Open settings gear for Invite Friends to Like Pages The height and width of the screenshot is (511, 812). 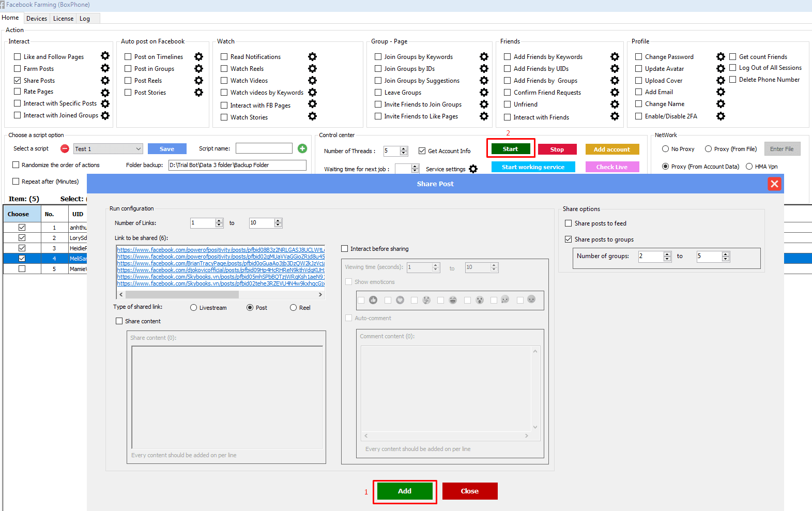coord(484,116)
